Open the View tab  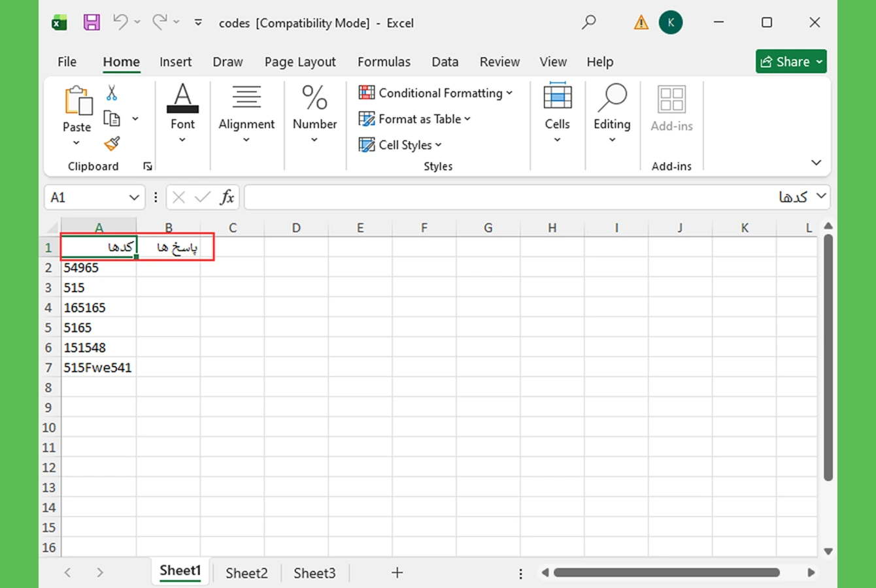(553, 61)
